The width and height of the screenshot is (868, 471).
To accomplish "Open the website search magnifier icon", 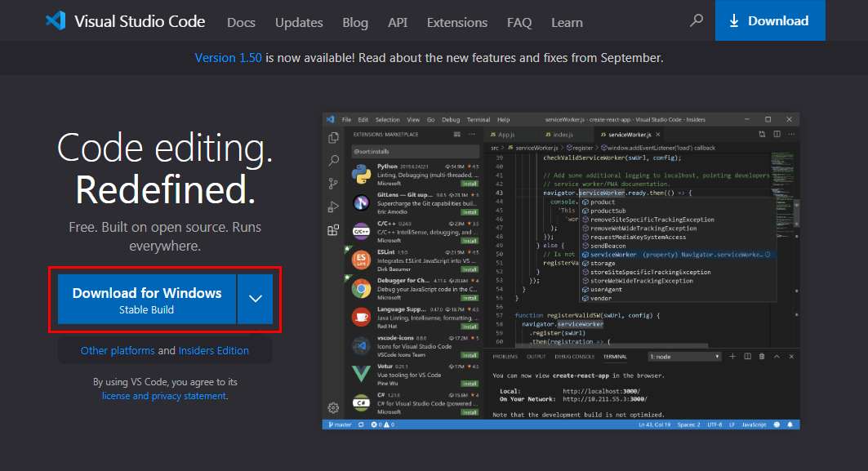I will click(x=697, y=21).
